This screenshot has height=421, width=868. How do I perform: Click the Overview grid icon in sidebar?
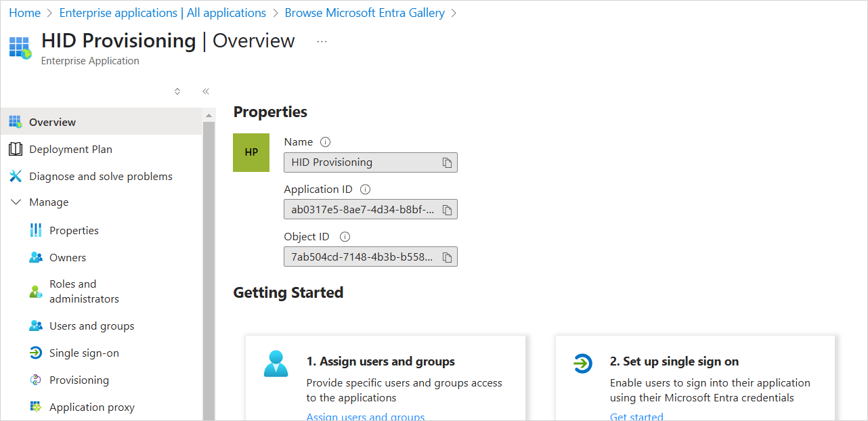tap(16, 122)
